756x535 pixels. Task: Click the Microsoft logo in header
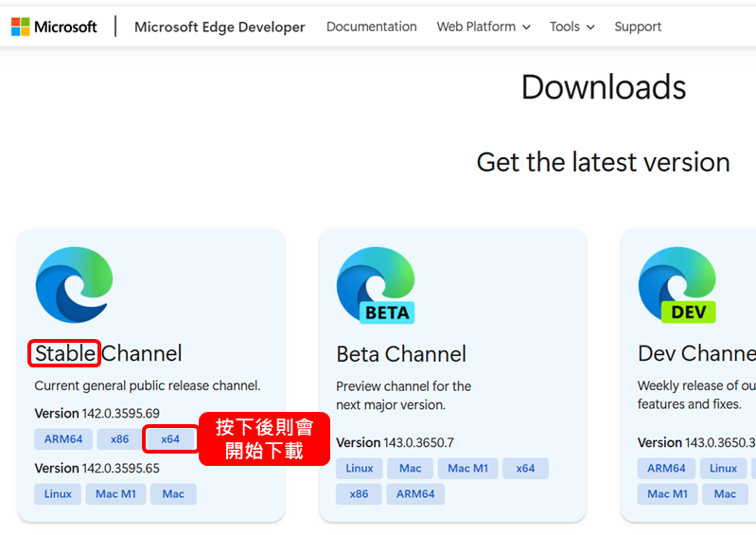pyautogui.click(x=54, y=27)
